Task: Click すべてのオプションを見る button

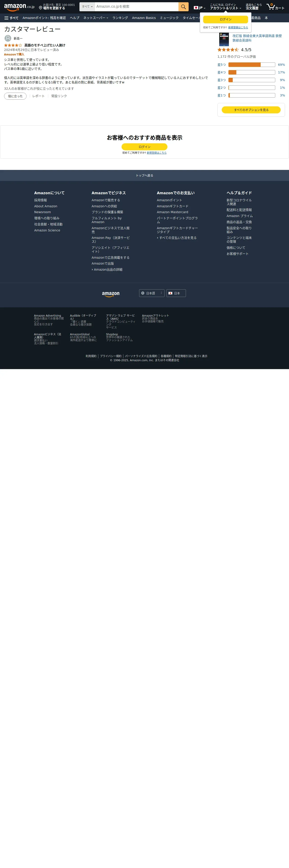Action: pos(251,110)
